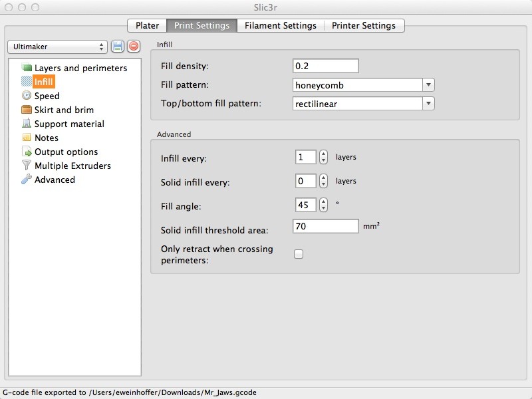Open the Filament Settings tab
This screenshot has width=532, height=399.
tap(281, 25)
